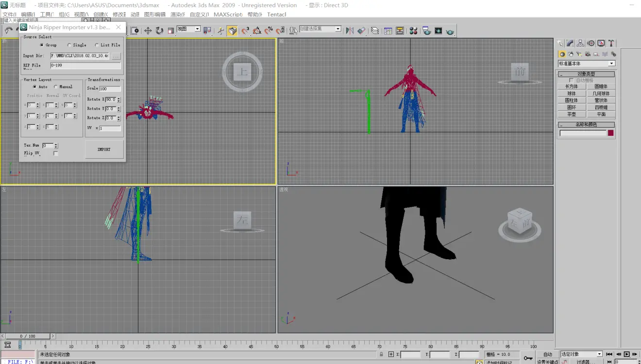641x364 pixels.
Task: Open the Material Editor (colored spheres icon)
Action: (x=413, y=31)
